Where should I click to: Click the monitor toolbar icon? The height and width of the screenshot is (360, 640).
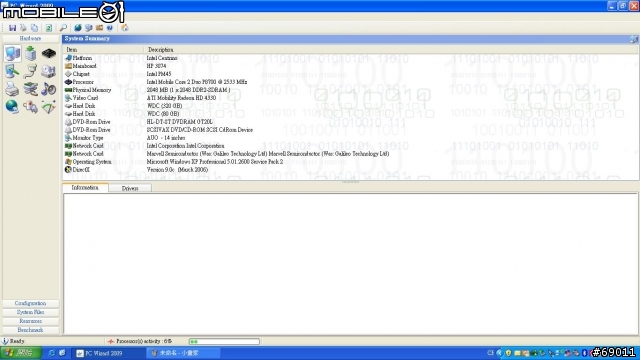[88, 28]
